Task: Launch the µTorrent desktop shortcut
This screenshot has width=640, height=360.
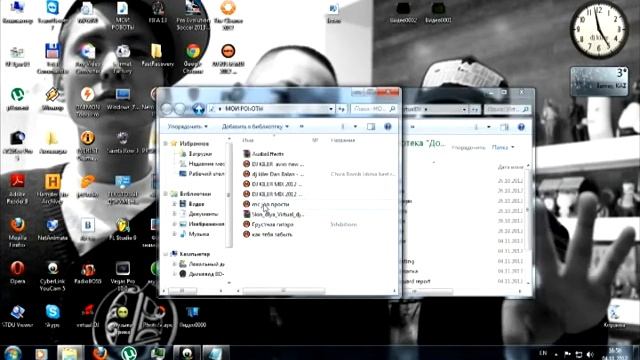Action: click(x=17, y=99)
